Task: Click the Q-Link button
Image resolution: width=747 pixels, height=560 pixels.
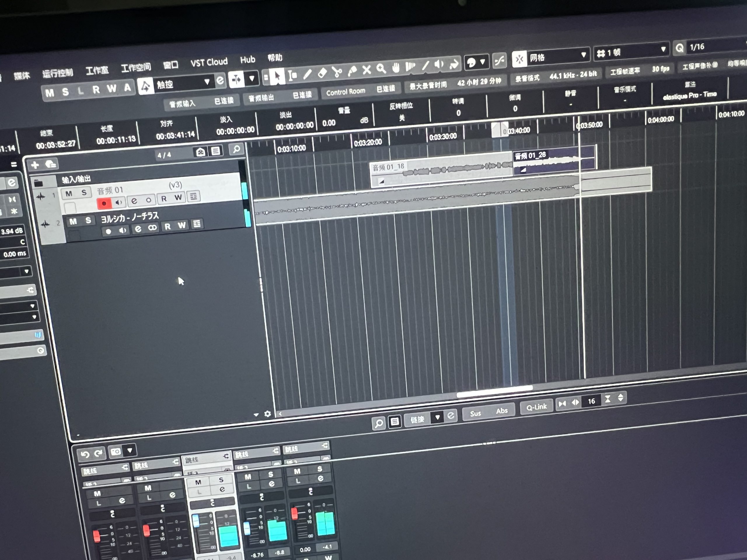Action: point(536,407)
